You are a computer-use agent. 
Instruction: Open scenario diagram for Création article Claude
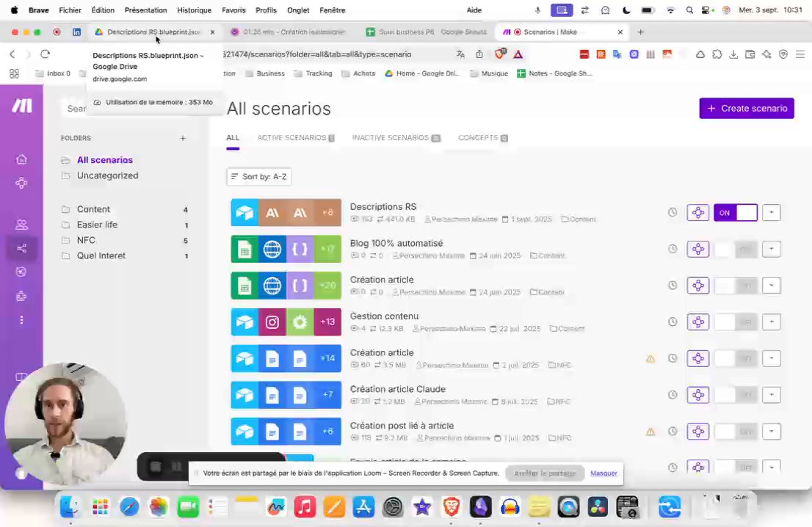pyautogui.click(x=698, y=395)
